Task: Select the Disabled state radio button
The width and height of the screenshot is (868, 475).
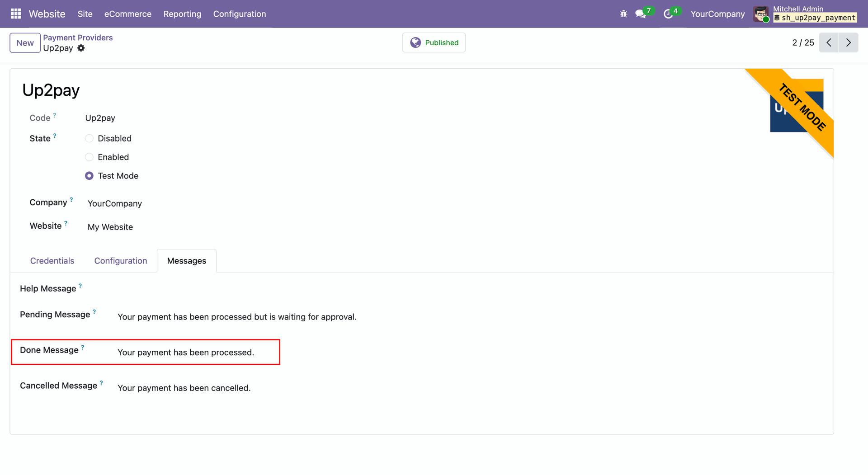Action: tap(89, 138)
